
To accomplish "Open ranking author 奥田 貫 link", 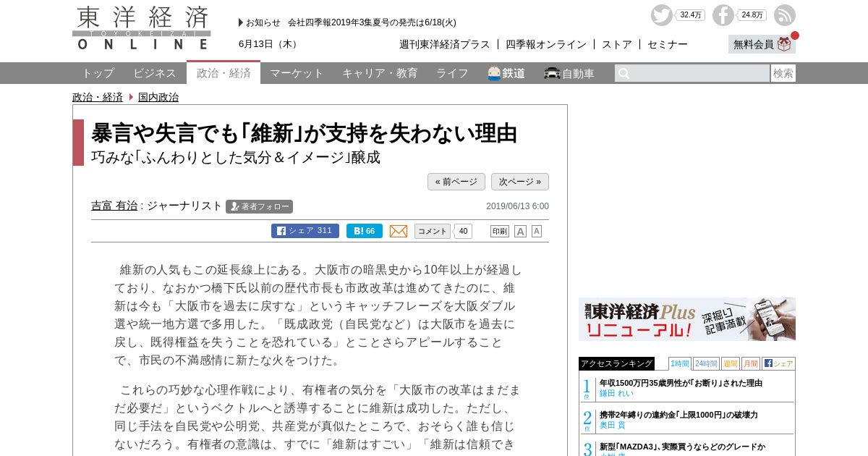I will tap(611, 425).
